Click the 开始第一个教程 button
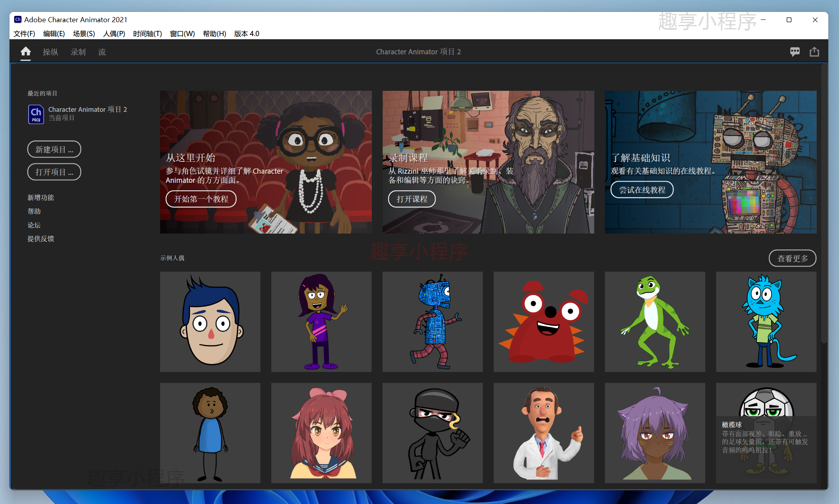Image resolution: width=839 pixels, height=504 pixels. tap(201, 199)
